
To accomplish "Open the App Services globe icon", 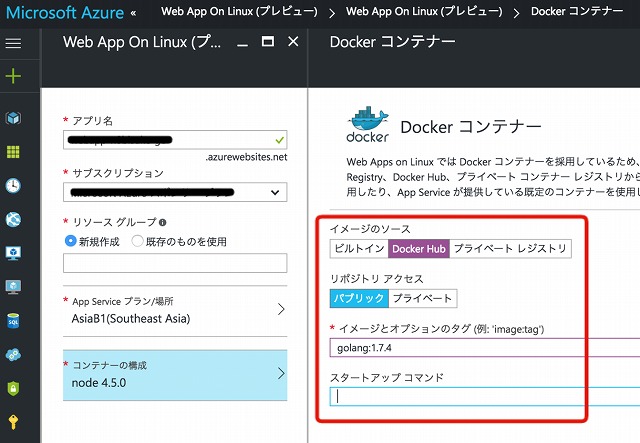I will pos(13,219).
